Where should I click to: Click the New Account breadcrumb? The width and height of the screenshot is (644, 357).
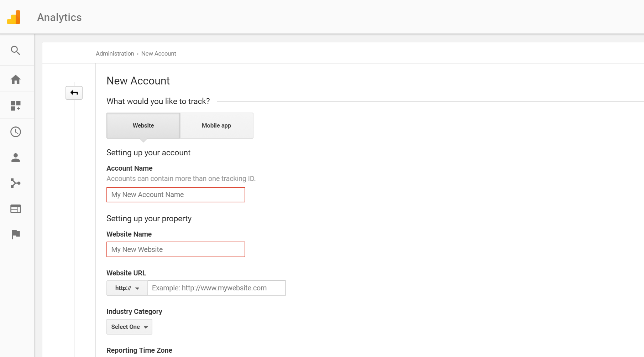[x=158, y=53]
